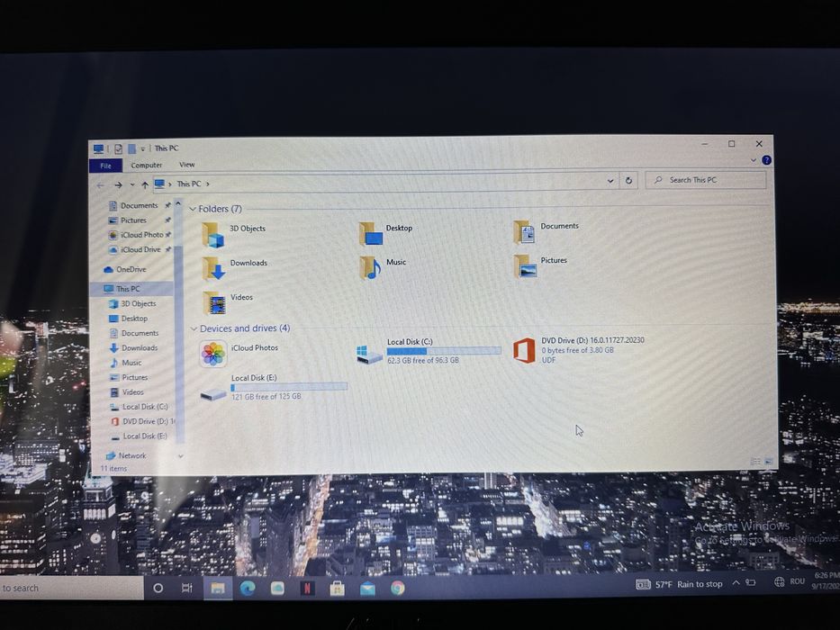Open the Desktop folder in Folders section
The width and height of the screenshot is (840, 630).
click(x=370, y=234)
